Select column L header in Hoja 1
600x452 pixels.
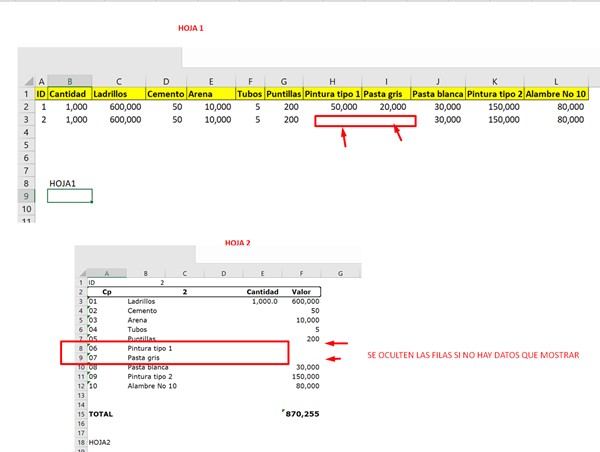pos(556,81)
